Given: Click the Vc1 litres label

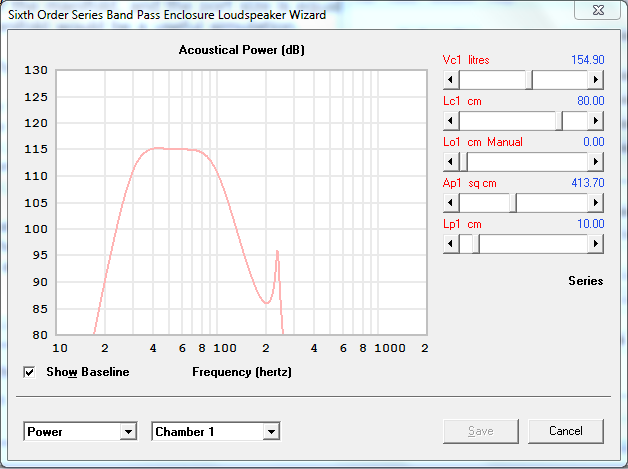Looking at the screenshot, I should coord(466,60).
